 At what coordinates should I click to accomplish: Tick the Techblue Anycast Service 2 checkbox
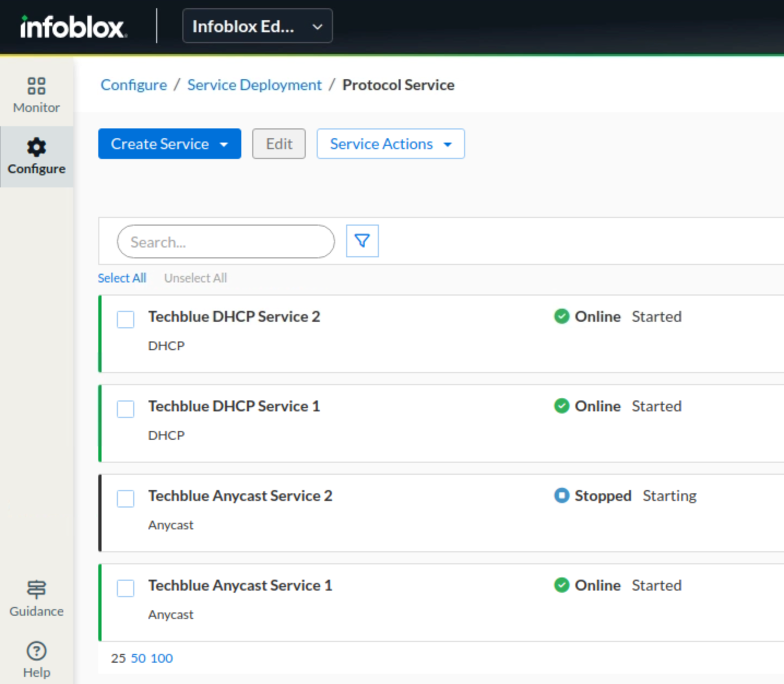click(x=126, y=499)
